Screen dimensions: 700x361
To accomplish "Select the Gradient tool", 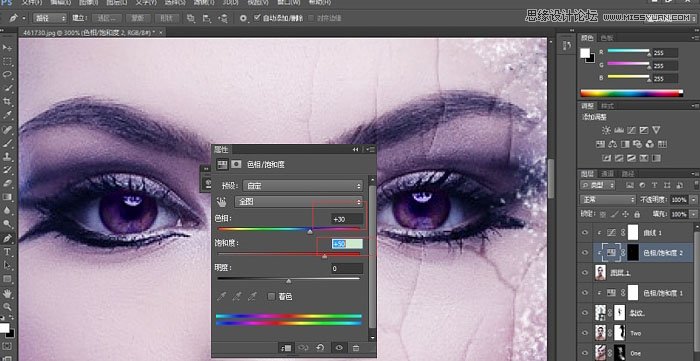I will click(7, 197).
